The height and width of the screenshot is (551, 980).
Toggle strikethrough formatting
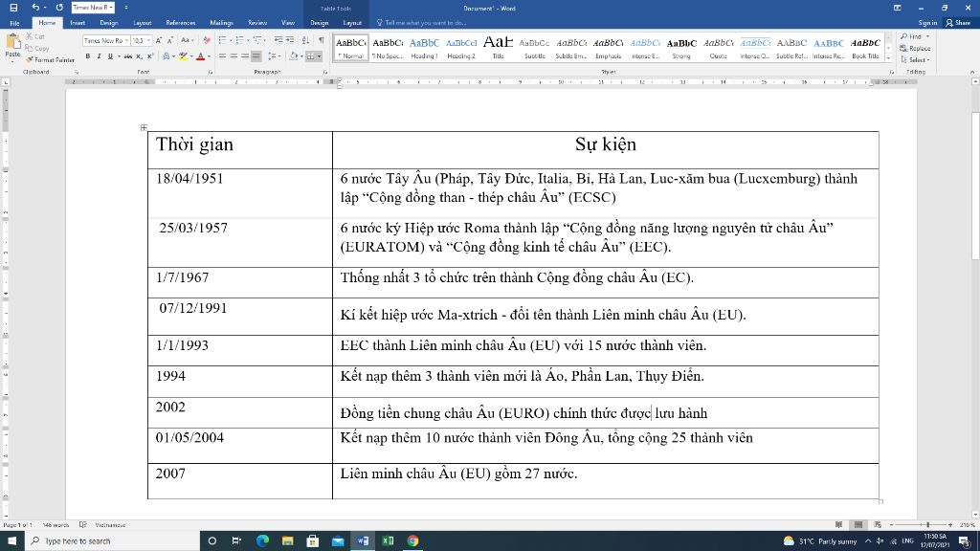pyautogui.click(x=127, y=56)
